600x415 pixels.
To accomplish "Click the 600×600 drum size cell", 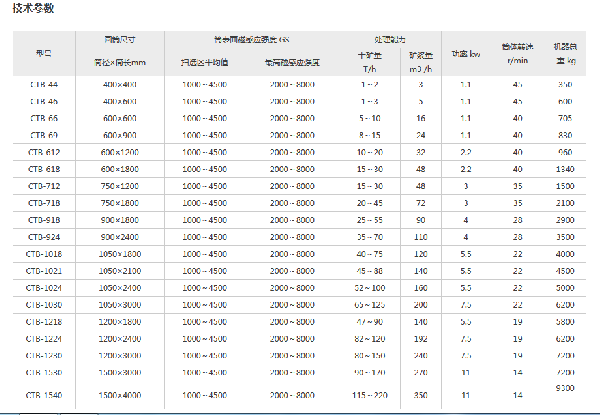I will click(x=120, y=118).
